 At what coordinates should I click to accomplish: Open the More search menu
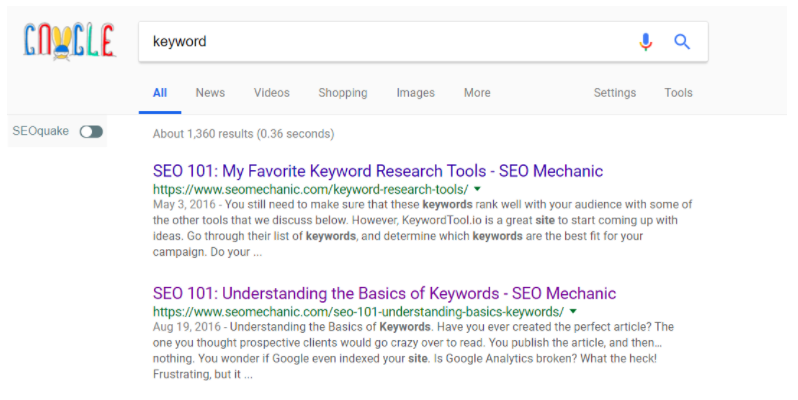[477, 93]
